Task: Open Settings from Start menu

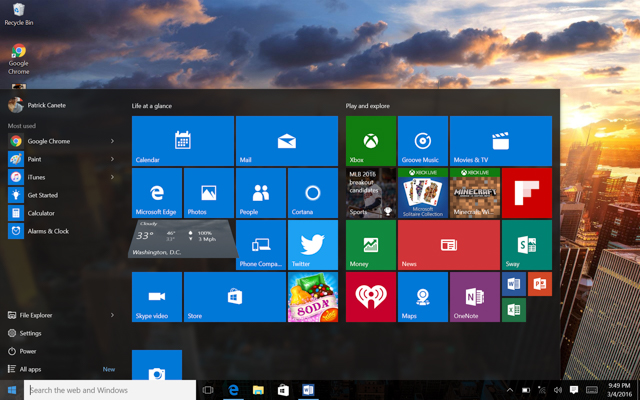Action: click(x=30, y=333)
